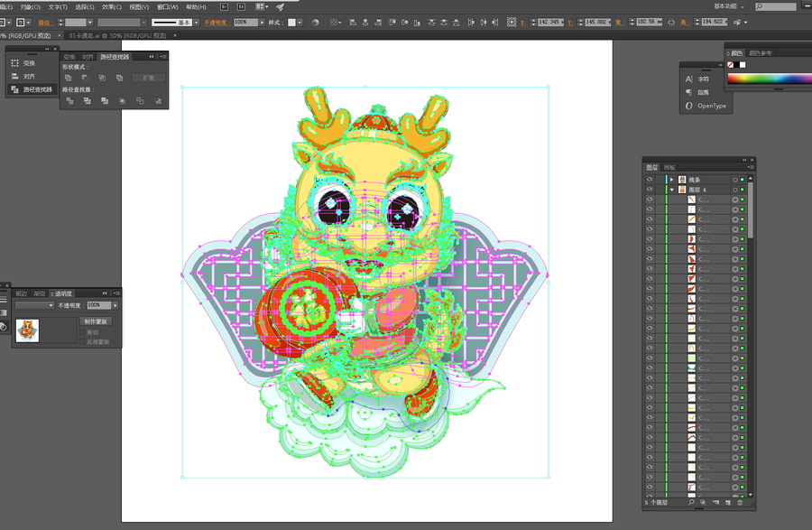
Task: Open the OpenType panel
Action: [706, 106]
